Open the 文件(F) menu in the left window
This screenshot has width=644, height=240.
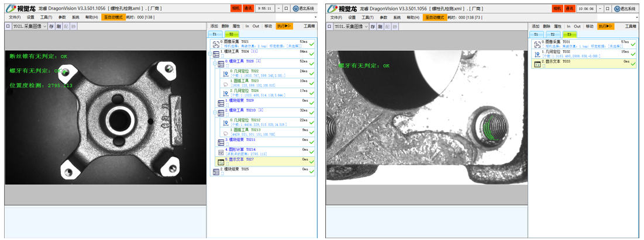[15, 18]
